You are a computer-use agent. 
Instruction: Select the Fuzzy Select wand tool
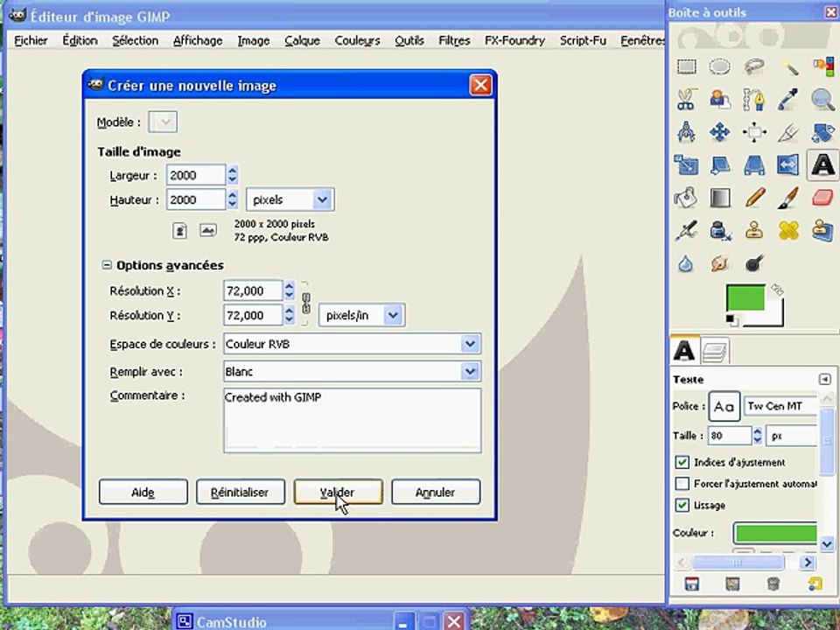tap(788, 67)
